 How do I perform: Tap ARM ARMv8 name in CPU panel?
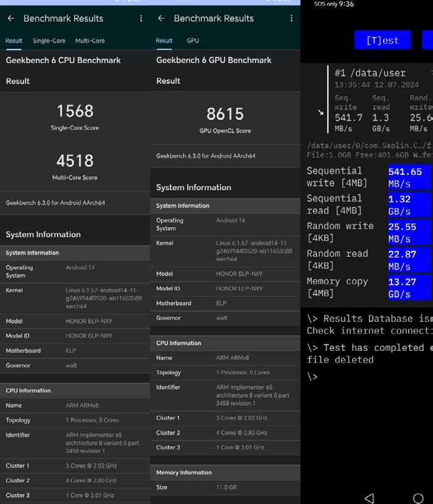82,406
